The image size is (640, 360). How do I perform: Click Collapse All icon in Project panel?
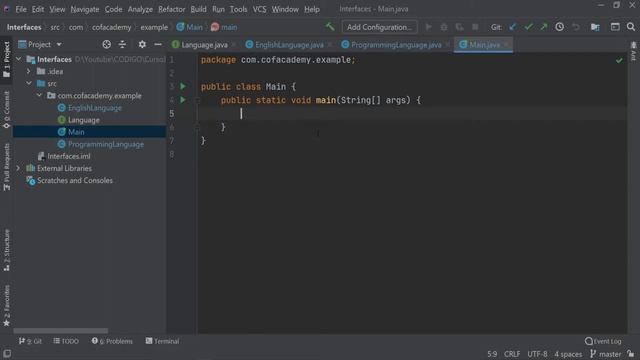pos(122,44)
